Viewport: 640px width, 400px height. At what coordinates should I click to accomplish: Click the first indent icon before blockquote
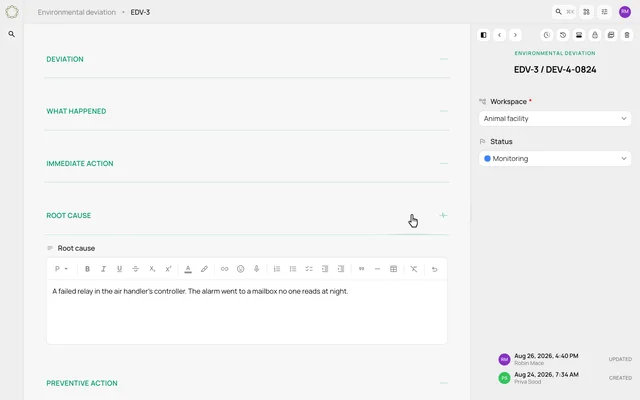pyautogui.click(x=325, y=269)
